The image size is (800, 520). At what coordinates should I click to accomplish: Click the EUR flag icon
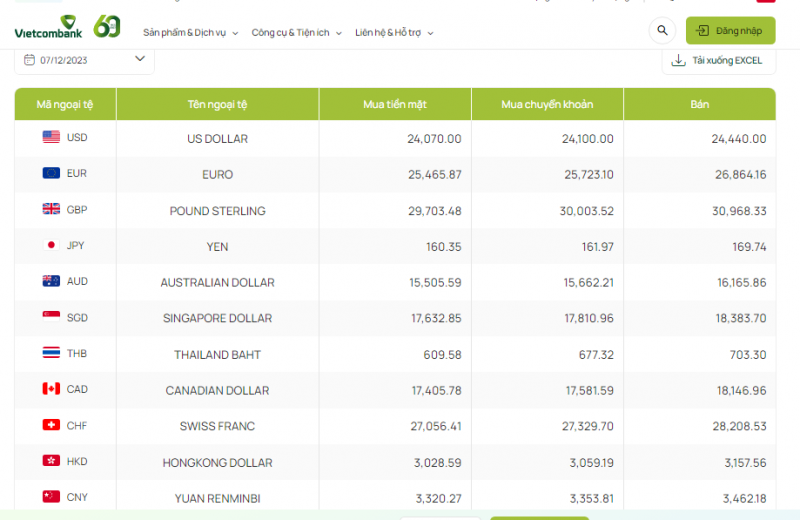coord(51,173)
